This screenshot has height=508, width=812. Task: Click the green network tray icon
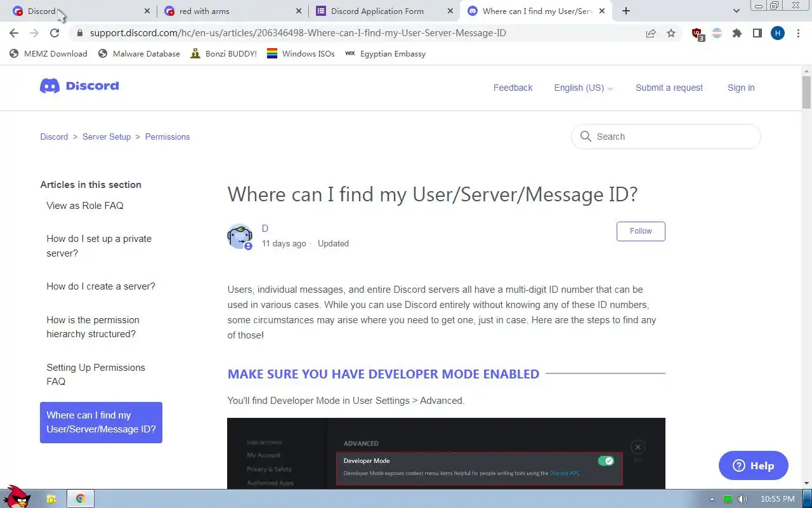coord(728,499)
